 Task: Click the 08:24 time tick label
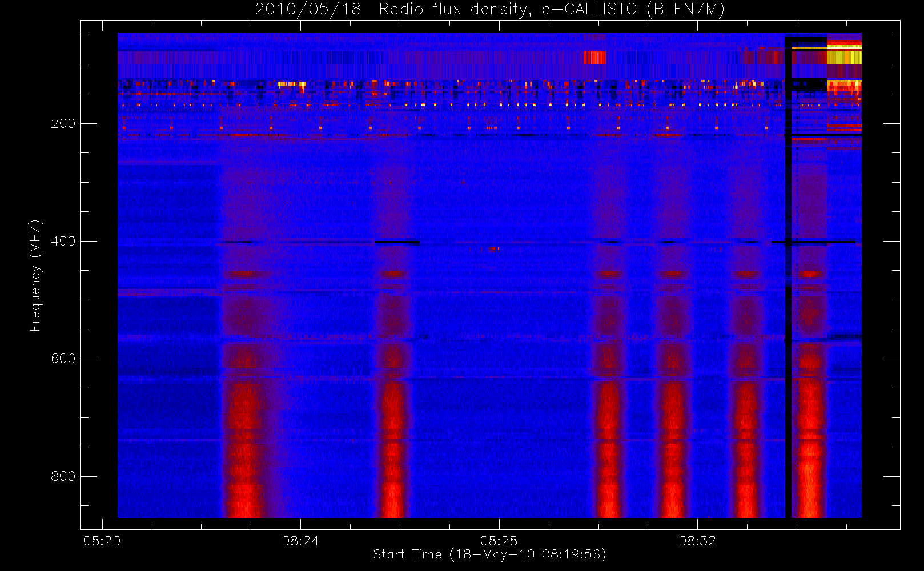(x=300, y=541)
